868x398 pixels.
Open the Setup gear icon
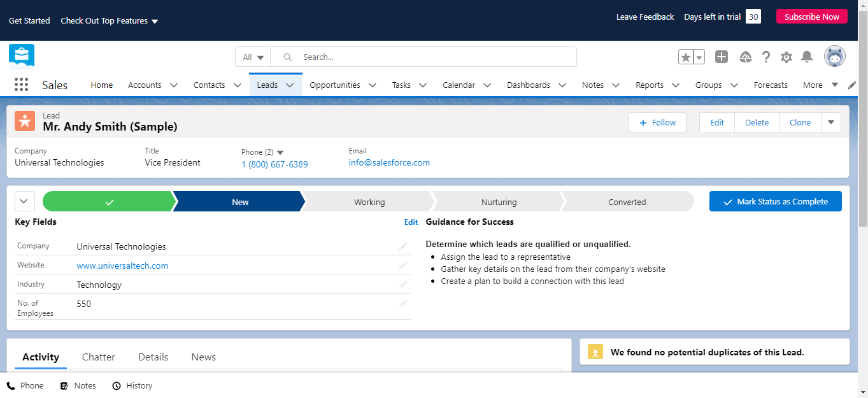(786, 57)
